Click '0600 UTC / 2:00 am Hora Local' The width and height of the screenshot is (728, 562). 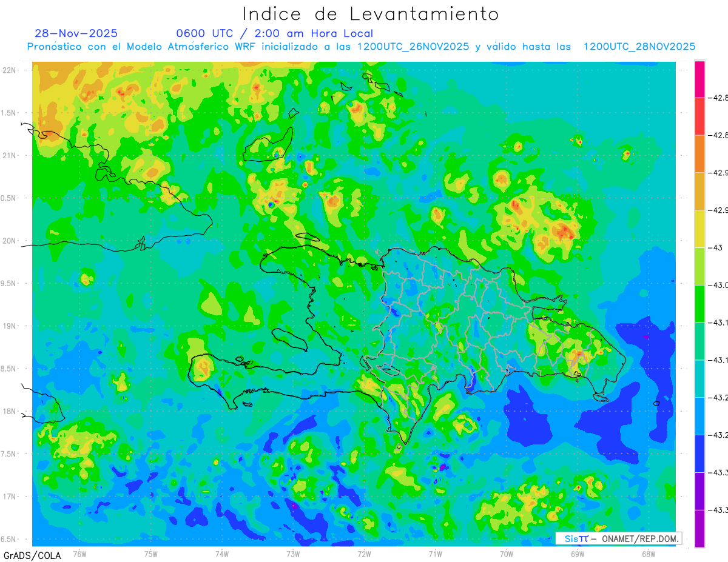[x=275, y=33]
